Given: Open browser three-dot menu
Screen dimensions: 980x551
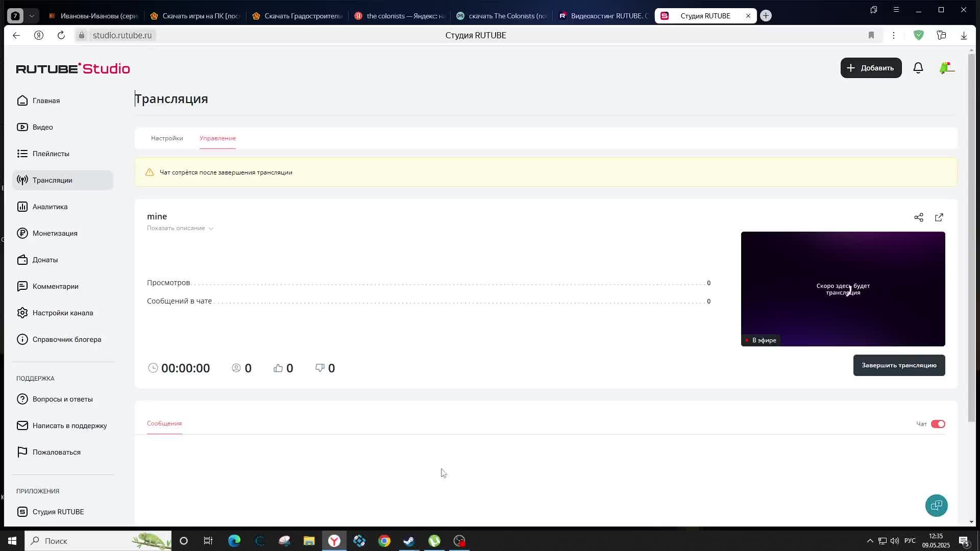Looking at the screenshot, I should tap(894, 35).
